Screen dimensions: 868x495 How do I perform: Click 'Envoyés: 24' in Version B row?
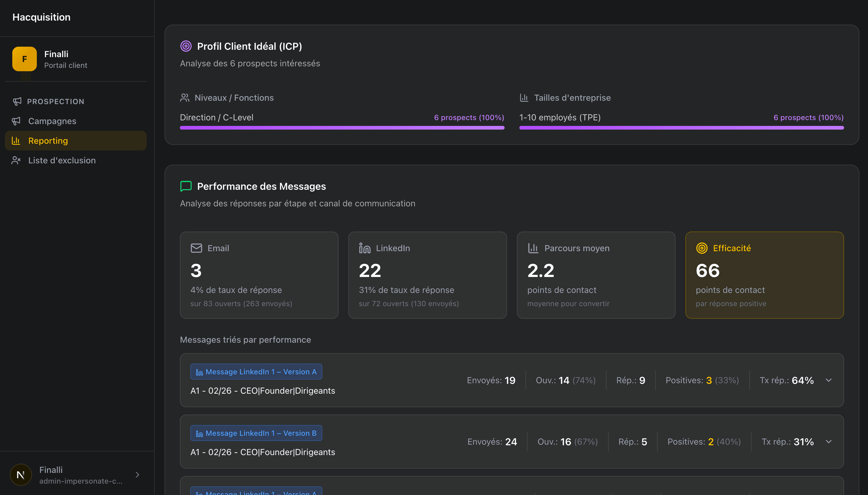(x=492, y=441)
